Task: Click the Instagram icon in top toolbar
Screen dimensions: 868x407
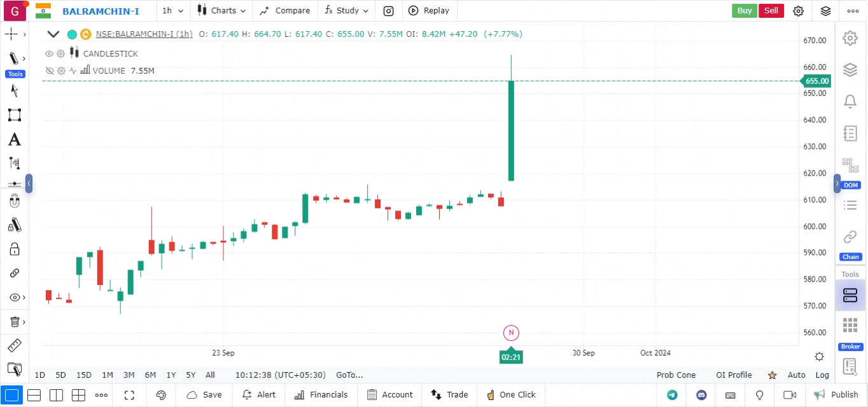Action: pos(388,11)
